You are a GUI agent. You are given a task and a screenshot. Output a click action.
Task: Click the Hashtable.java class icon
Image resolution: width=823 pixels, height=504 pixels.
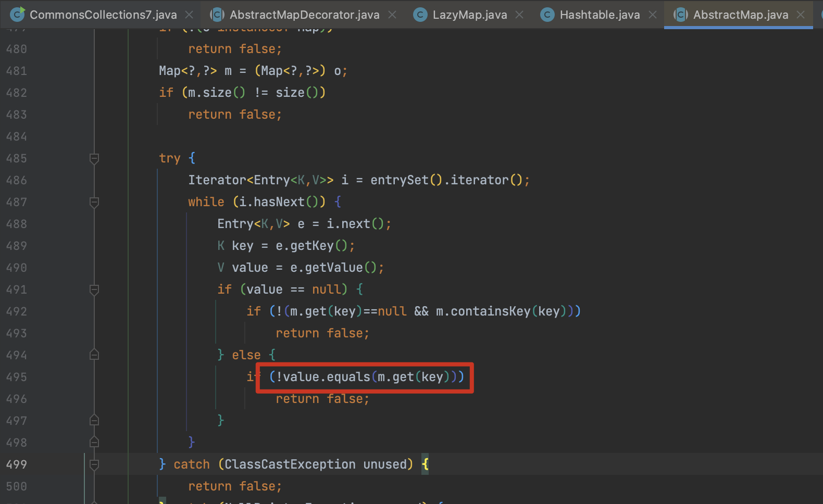pos(547,15)
